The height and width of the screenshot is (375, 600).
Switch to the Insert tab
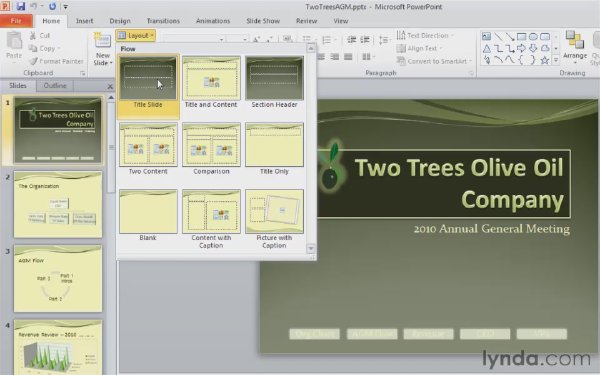(84, 21)
